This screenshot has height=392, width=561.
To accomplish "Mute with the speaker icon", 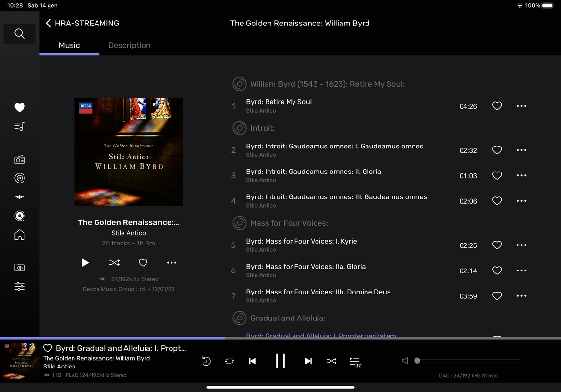I will point(405,361).
